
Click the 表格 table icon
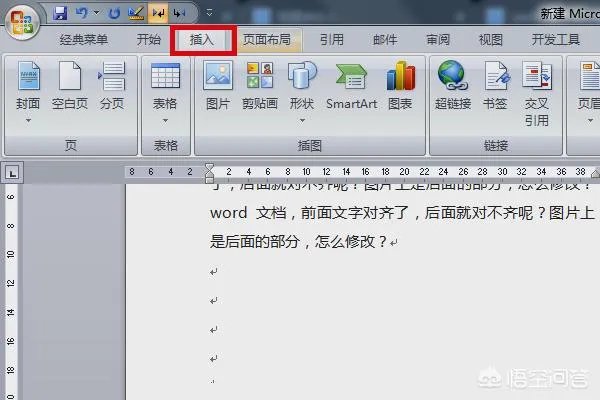(x=165, y=75)
